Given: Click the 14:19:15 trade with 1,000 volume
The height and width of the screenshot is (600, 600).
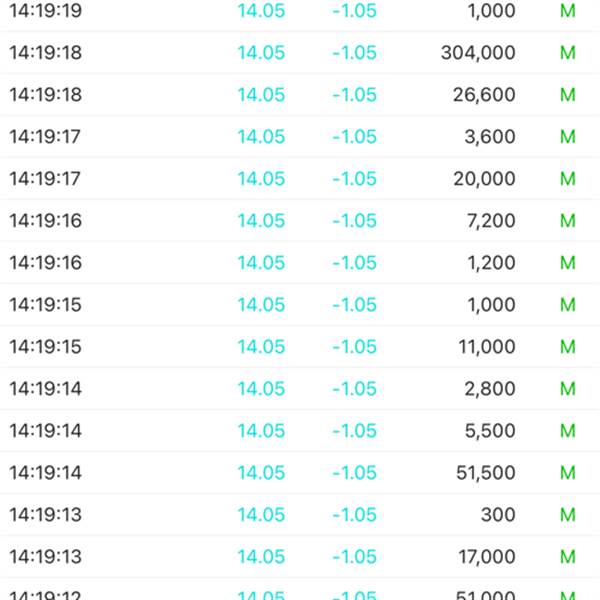Looking at the screenshot, I should 300,305.
